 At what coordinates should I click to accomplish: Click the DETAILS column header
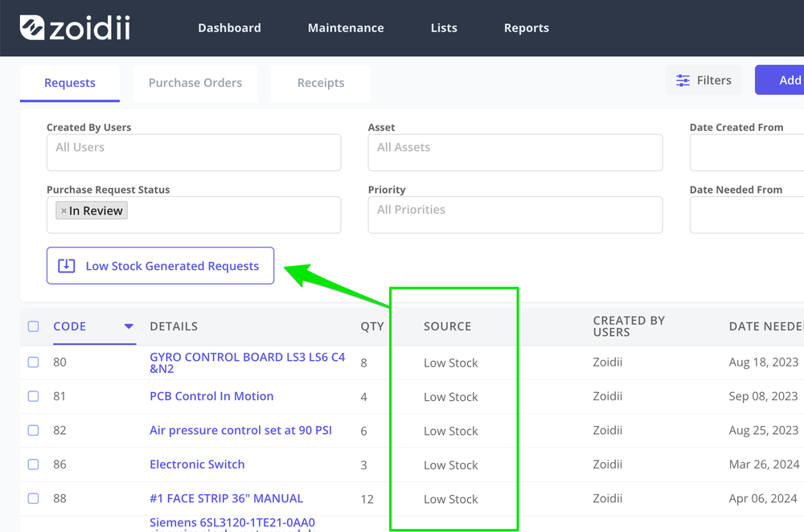point(174,326)
